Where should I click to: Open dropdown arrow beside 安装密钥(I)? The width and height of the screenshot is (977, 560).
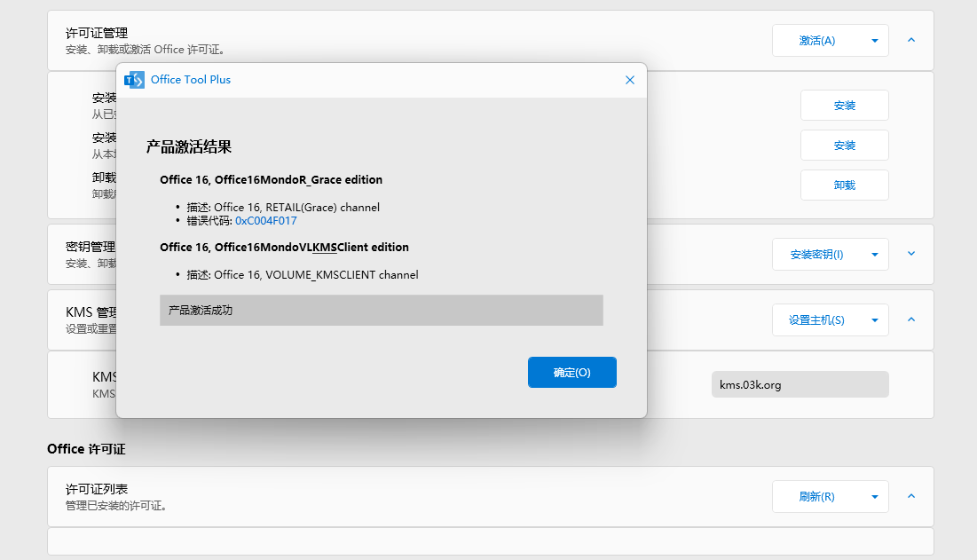coord(874,255)
